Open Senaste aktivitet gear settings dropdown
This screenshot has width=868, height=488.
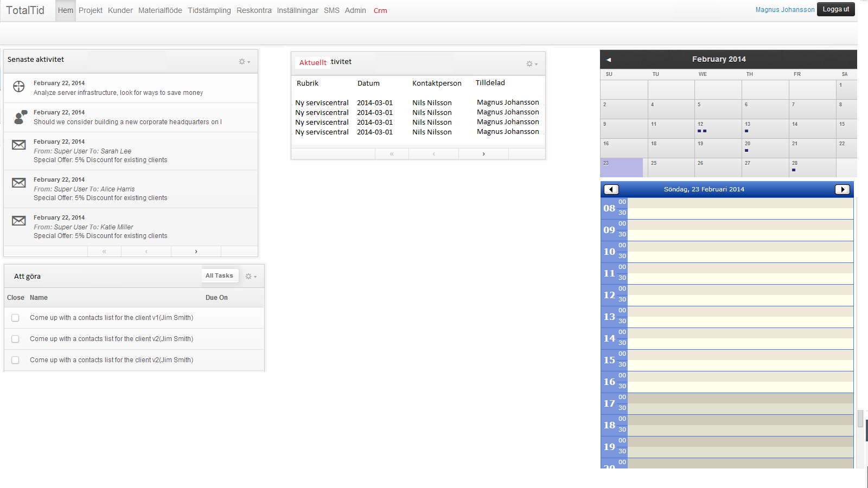(x=244, y=62)
